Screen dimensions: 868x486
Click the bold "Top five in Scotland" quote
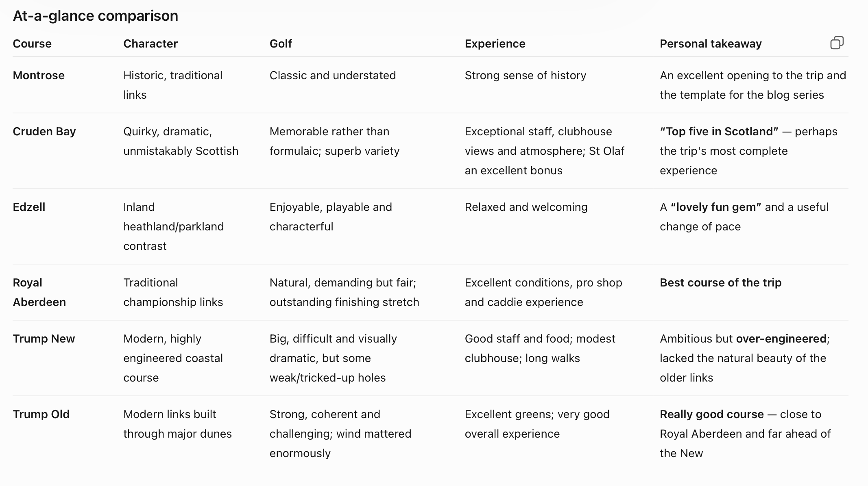click(x=719, y=131)
